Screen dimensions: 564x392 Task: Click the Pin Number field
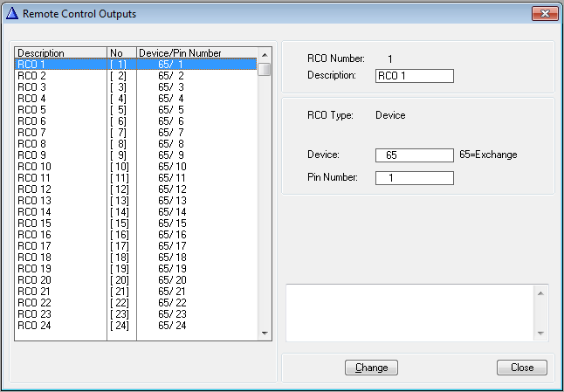[415, 178]
